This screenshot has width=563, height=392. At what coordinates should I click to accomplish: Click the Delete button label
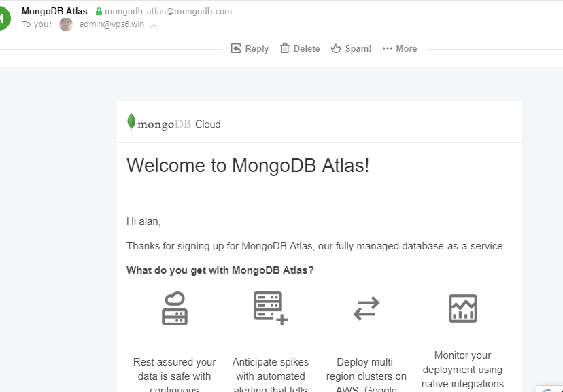[307, 48]
